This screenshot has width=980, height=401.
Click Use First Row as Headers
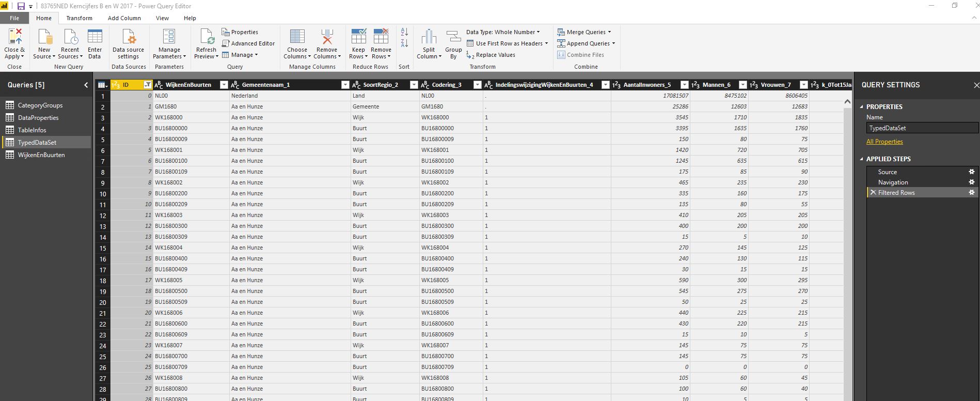507,43
